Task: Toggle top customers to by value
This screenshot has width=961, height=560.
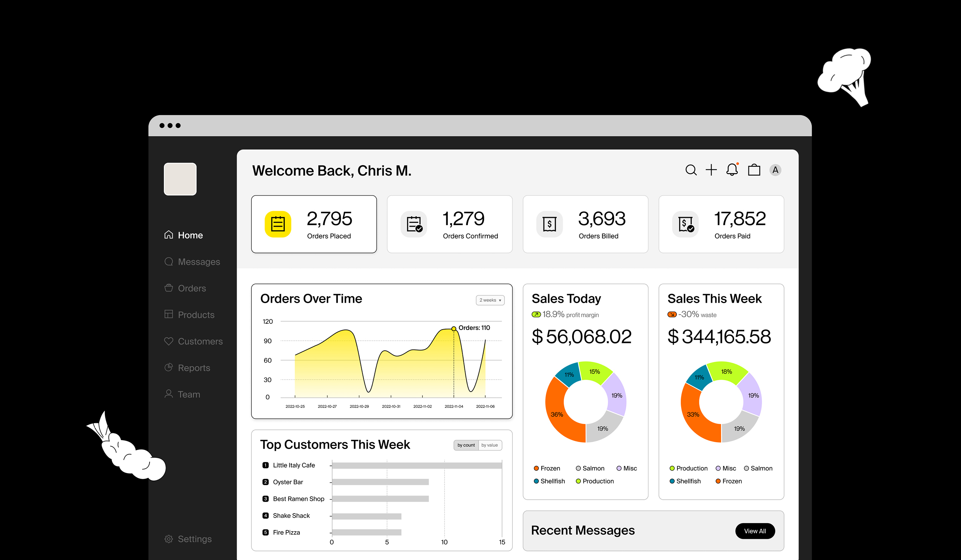Action: [489, 445]
